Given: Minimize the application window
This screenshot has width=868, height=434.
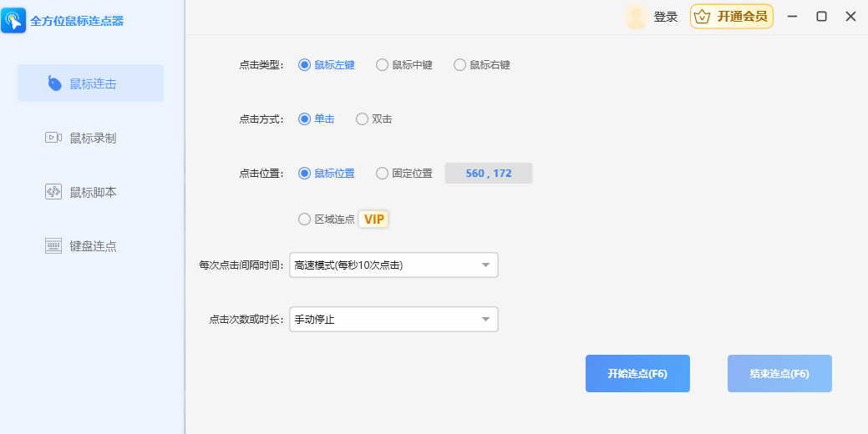Looking at the screenshot, I should point(793,17).
